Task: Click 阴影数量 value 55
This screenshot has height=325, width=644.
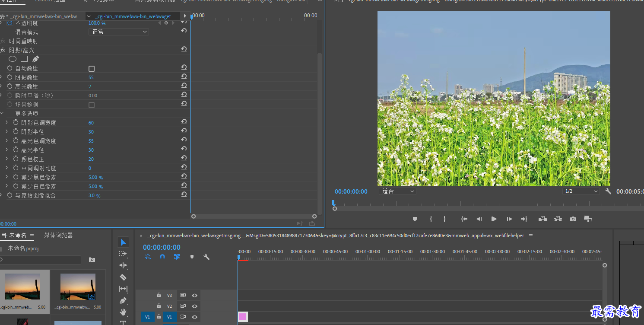Action: pyautogui.click(x=91, y=77)
